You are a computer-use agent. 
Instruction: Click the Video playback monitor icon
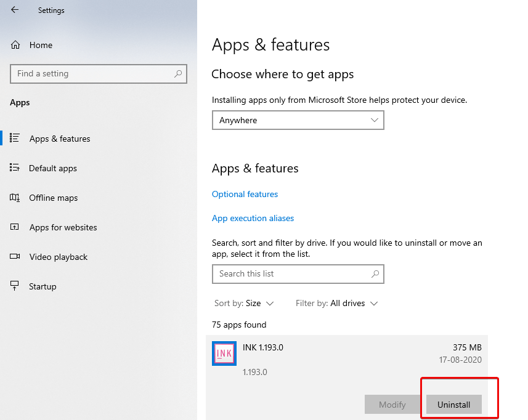[x=14, y=257]
